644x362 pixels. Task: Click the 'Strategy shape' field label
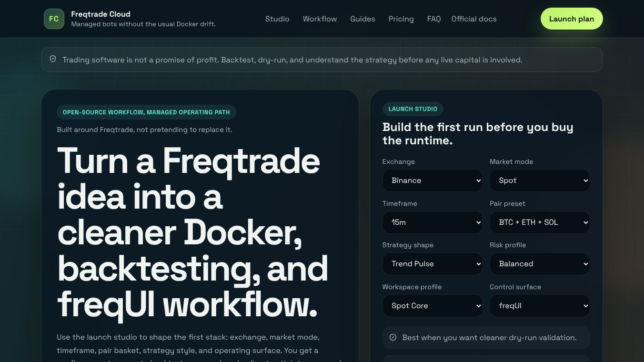click(408, 245)
